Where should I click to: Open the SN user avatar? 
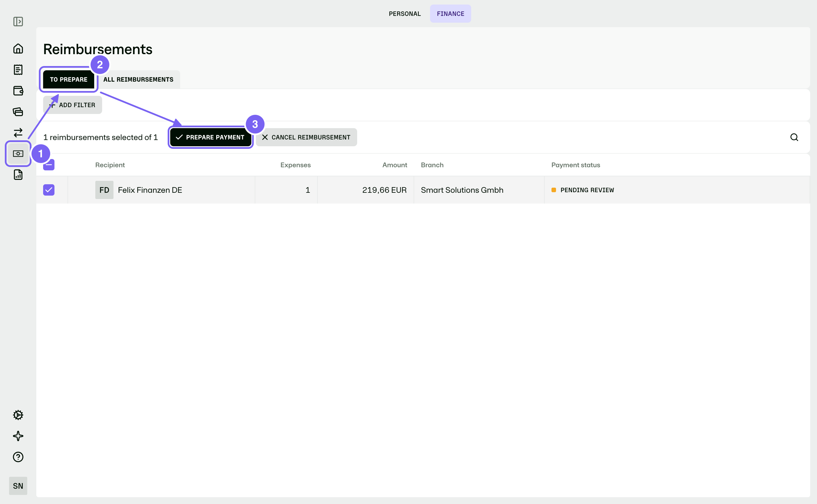pos(18,486)
